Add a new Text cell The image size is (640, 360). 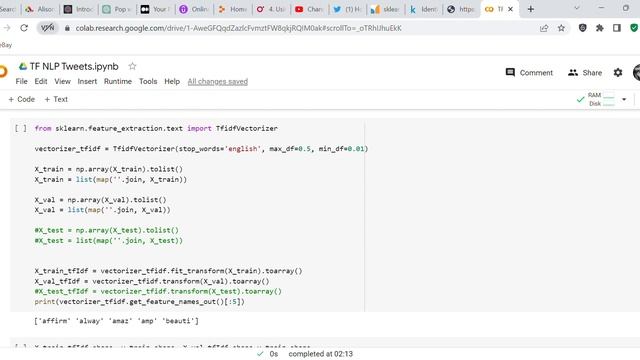[x=56, y=99]
